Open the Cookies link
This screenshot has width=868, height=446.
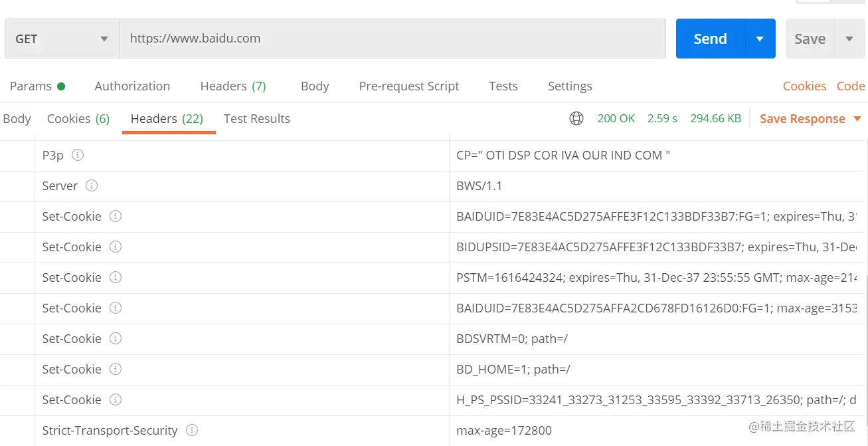(x=804, y=86)
